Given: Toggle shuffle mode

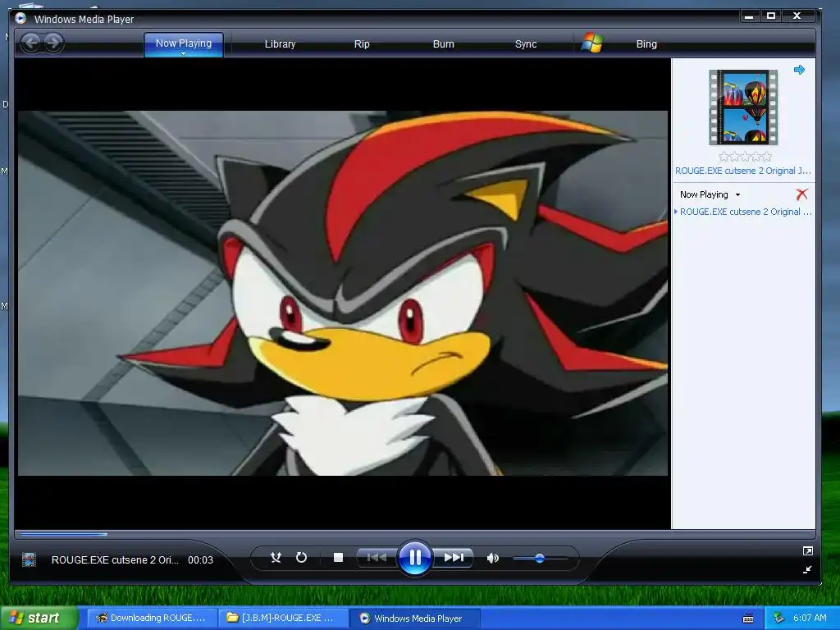Looking at the screenshot, I should tap(276, 558).
